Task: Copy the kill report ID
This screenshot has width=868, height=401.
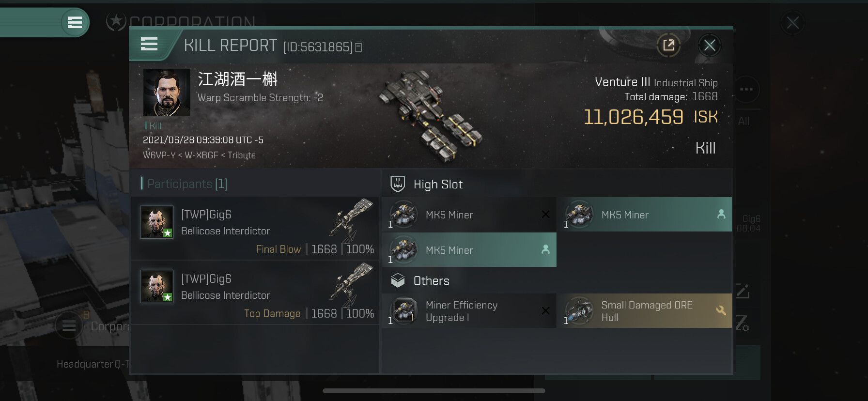Action: pos(359,47)
